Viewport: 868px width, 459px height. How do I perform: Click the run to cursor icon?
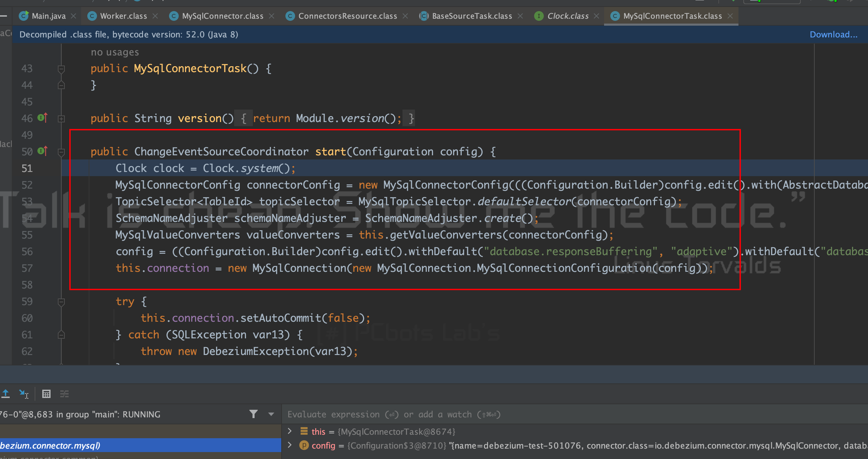24,394
